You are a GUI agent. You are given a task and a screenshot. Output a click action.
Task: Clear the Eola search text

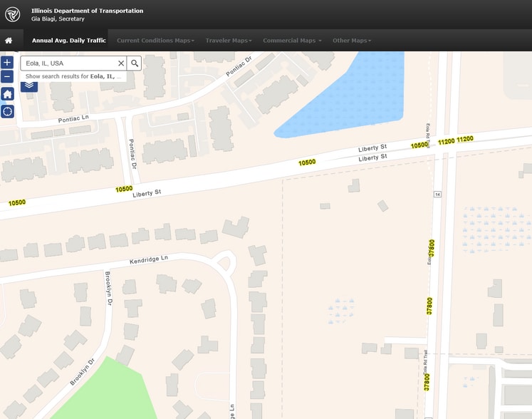(x=121, y=63)
